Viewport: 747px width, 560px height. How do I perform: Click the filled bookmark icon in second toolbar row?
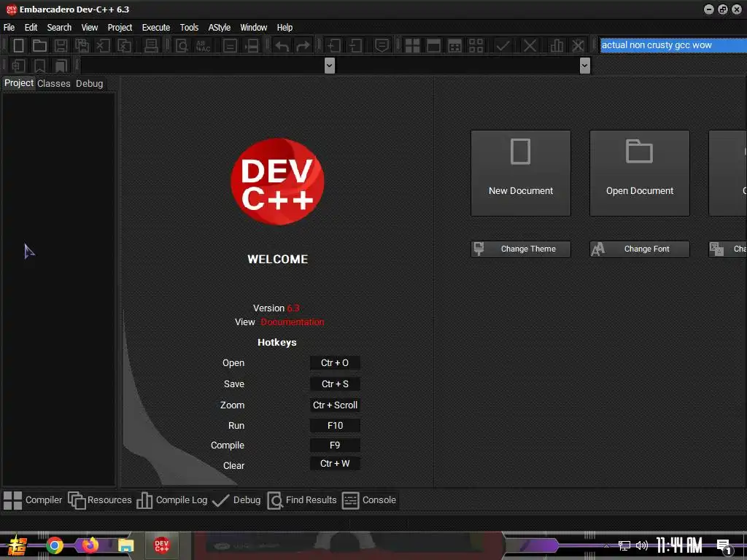point(61,65)
